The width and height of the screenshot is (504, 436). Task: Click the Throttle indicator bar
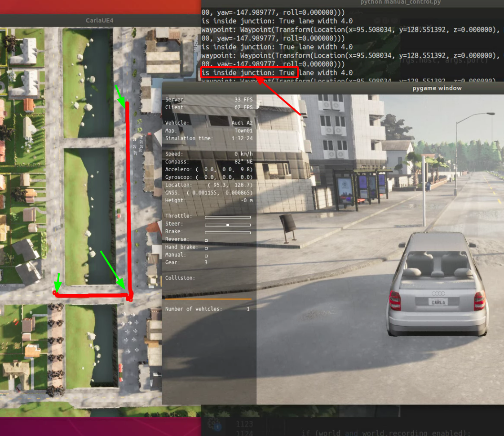227,217
